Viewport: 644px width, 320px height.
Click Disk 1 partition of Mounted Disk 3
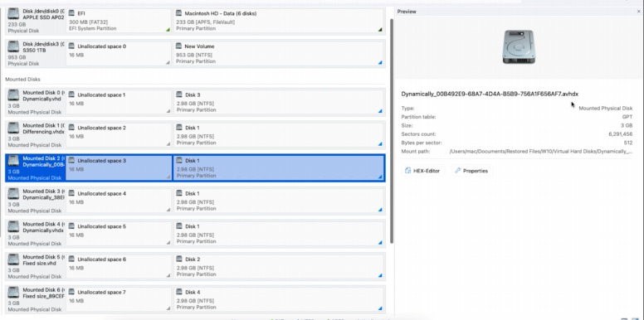click(279, 200)
